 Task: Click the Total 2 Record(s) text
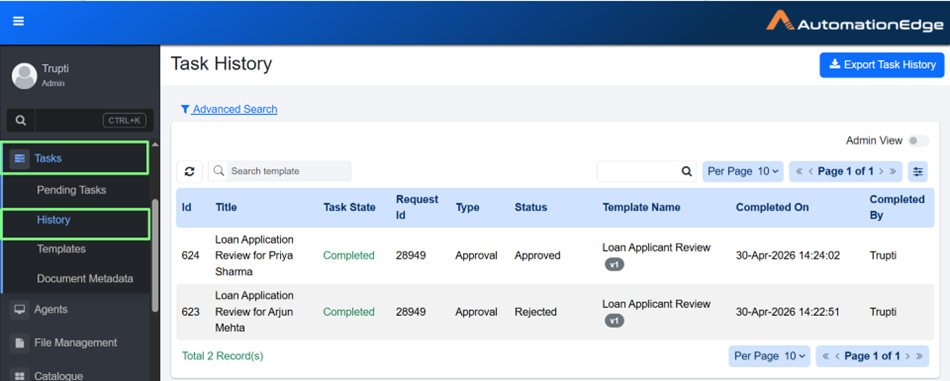(x=222, y=356)
